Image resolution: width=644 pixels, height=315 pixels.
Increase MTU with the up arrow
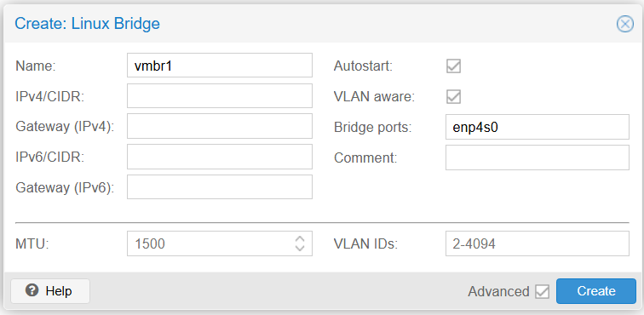point(300,239)
